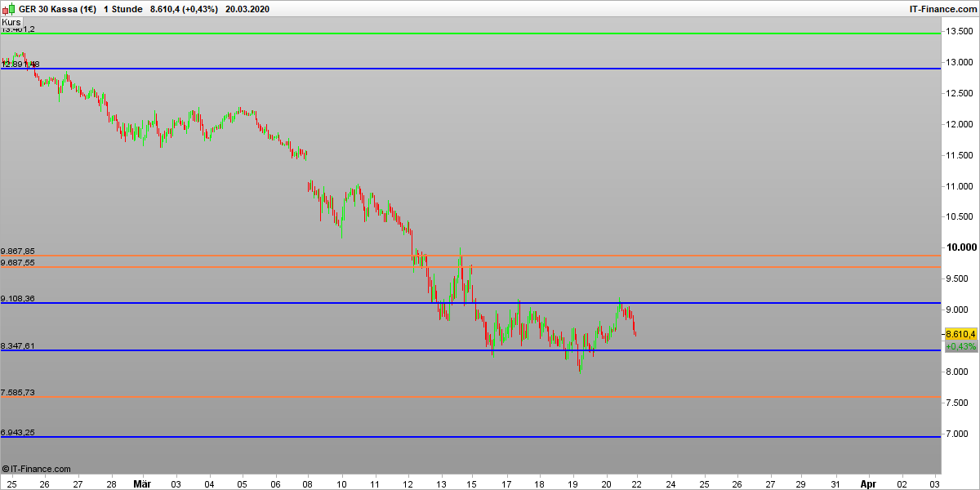Click the candlestick chart icon in header

tap(9, 9)
